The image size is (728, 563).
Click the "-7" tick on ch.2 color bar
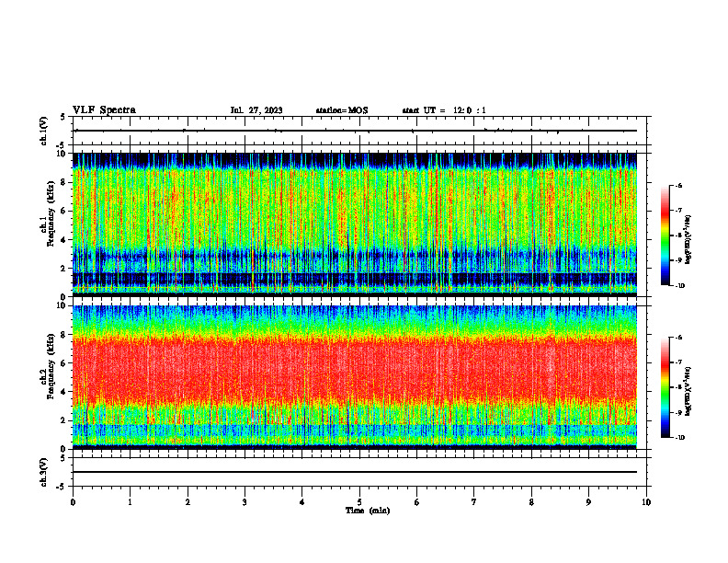[x=679, y=362]
